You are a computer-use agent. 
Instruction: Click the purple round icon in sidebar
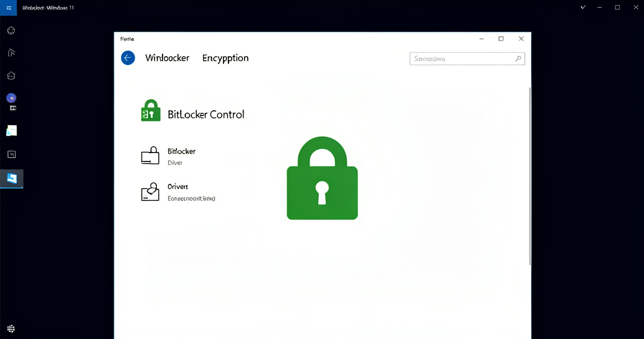11,98
